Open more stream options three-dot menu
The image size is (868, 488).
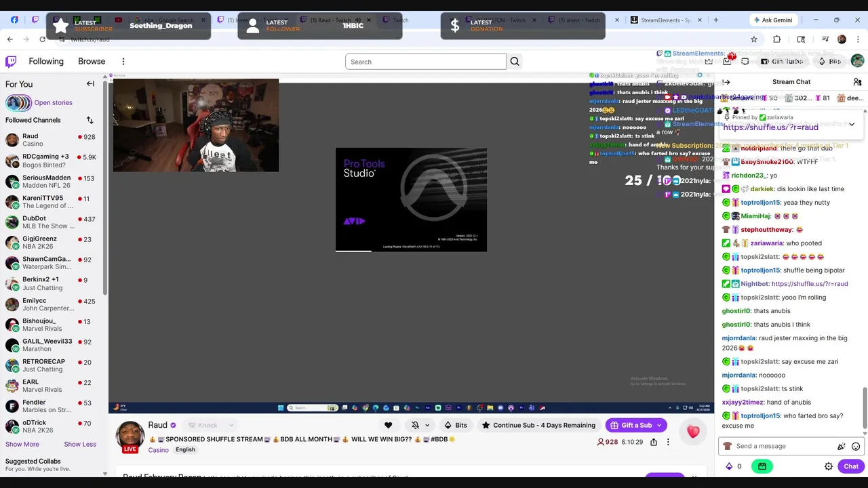tap(668, 442)
